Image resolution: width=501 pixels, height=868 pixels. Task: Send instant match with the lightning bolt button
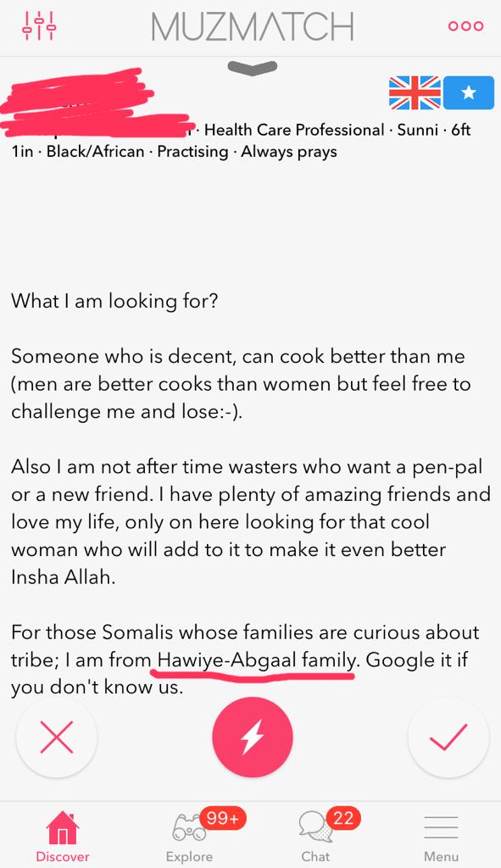253,737
